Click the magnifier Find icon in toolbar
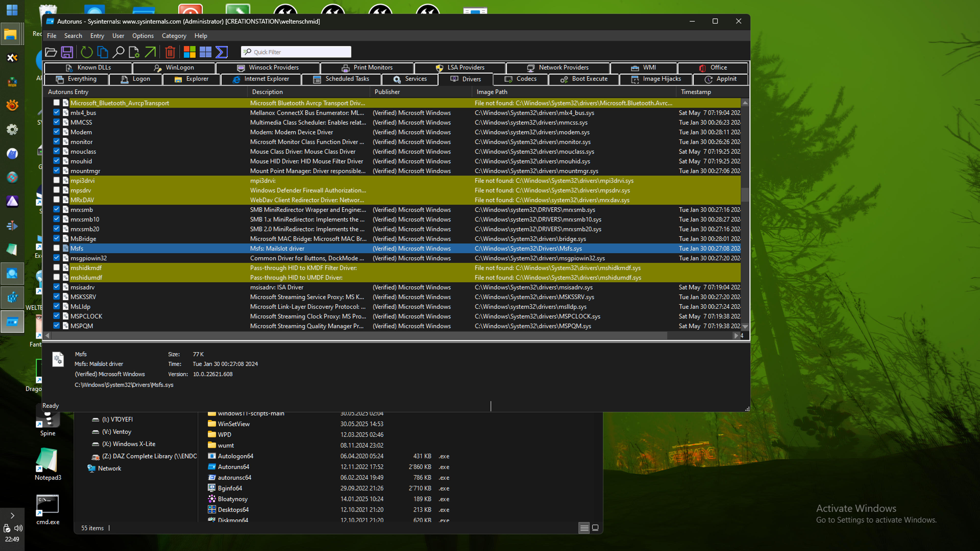980x551 pixels. (x=118, y=52)
